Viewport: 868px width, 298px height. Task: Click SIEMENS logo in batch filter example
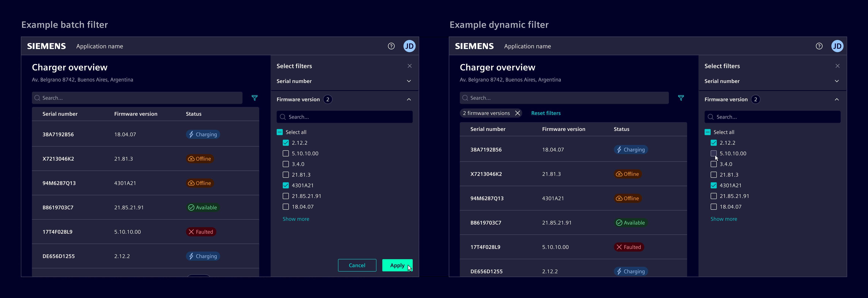pyautogui.click(x=47, y=46)
